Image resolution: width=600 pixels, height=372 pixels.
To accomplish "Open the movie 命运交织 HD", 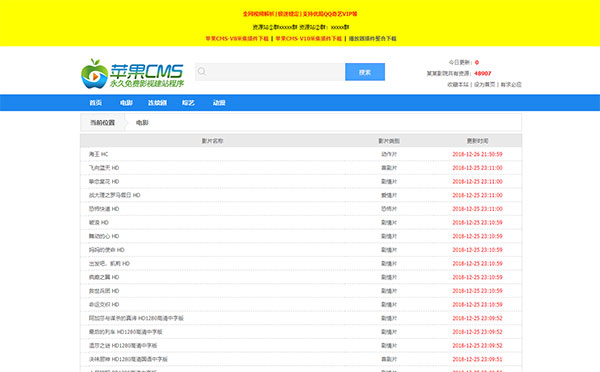I will click(104, 305).
